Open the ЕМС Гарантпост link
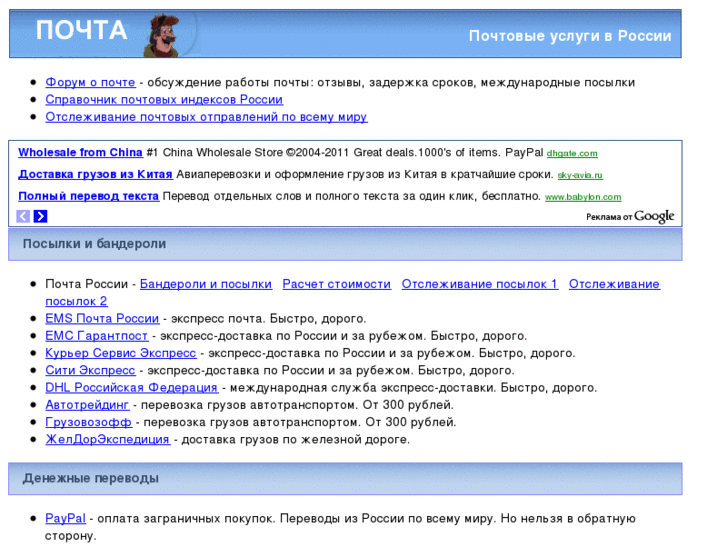Image resolution: width=727 pixels, height=545 pixels. [96, 336]
